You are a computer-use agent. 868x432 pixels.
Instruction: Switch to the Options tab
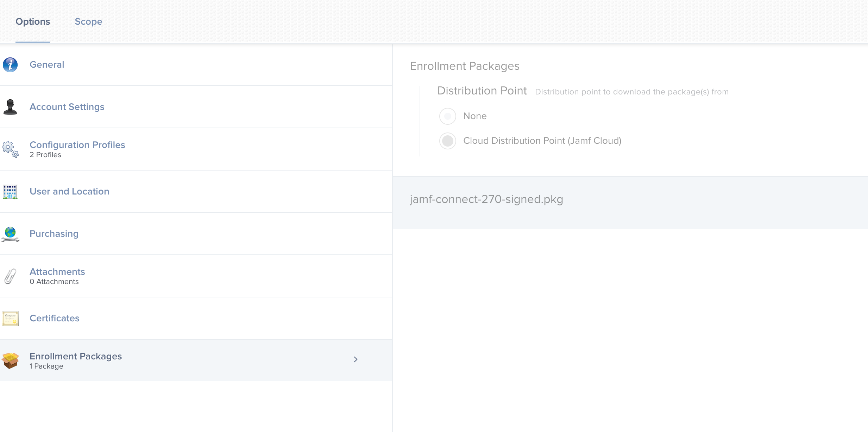[33, 22]
